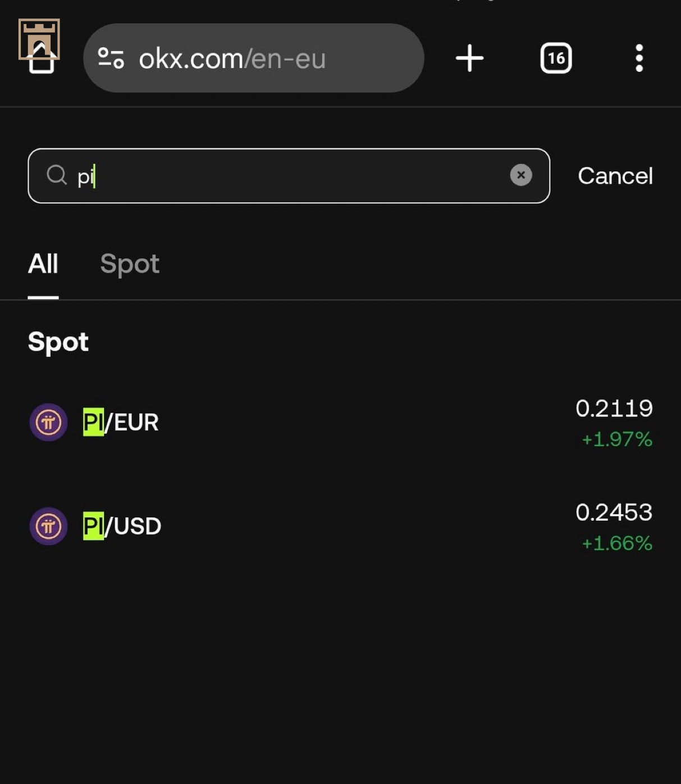Focus the search input containing "pi"
The image size is (681, 784).
pyautogui.click(x=292, y=176)
